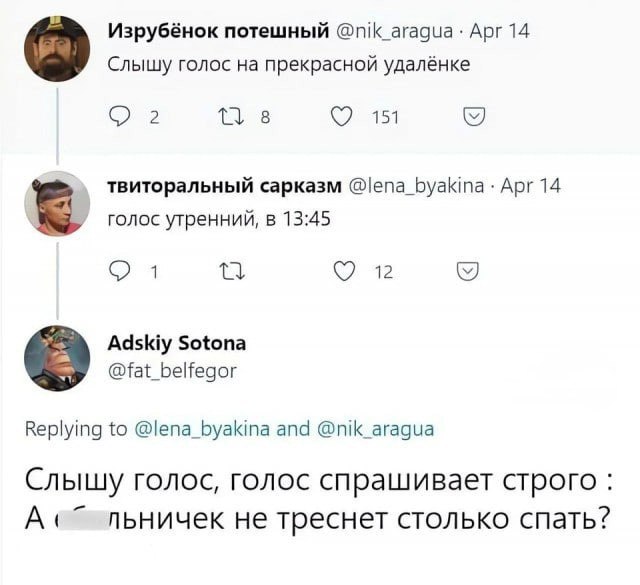
Task: Open Apr 14 timestamp of second tweet
Action: [531, 186]
